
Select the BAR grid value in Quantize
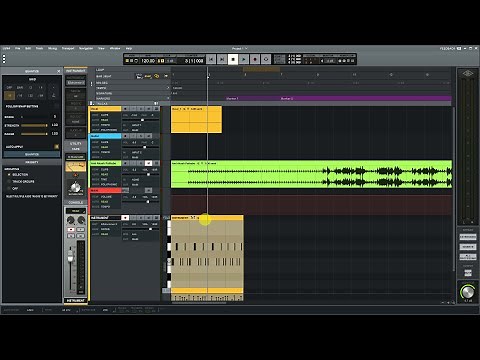[x=20, y=88]
